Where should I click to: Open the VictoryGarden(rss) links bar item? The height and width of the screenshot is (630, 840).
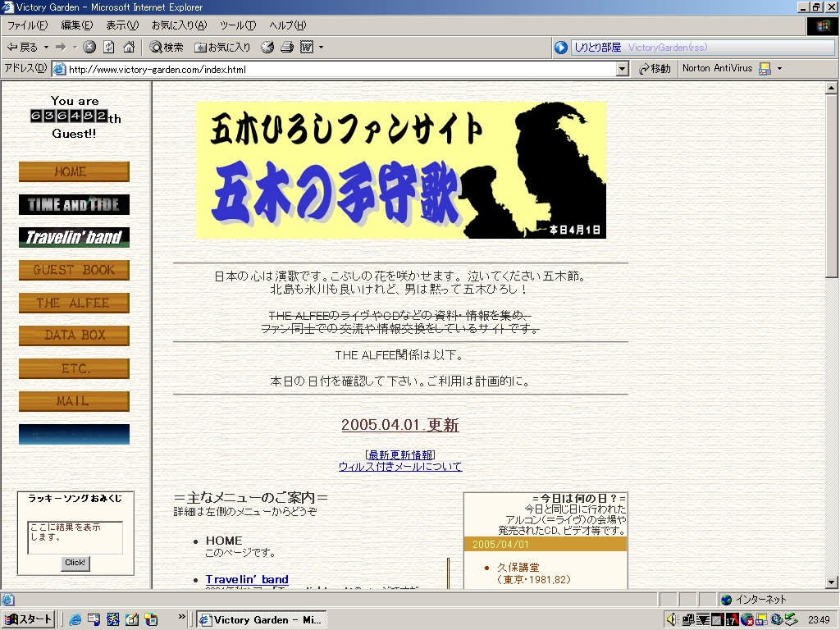pos(668,48)
